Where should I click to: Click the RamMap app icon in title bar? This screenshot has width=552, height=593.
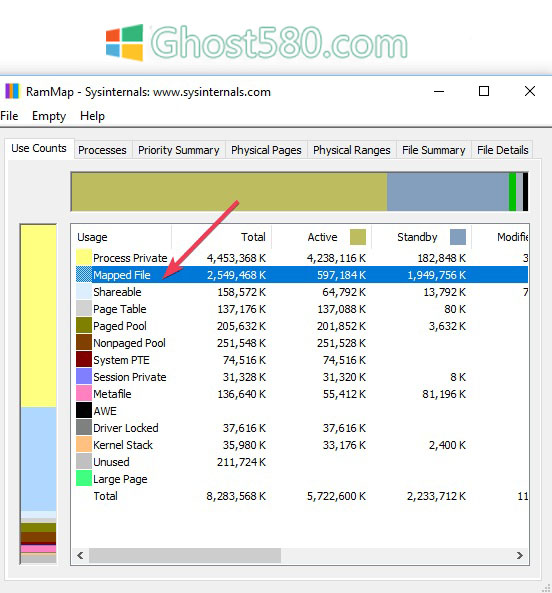tap(12, 92)
